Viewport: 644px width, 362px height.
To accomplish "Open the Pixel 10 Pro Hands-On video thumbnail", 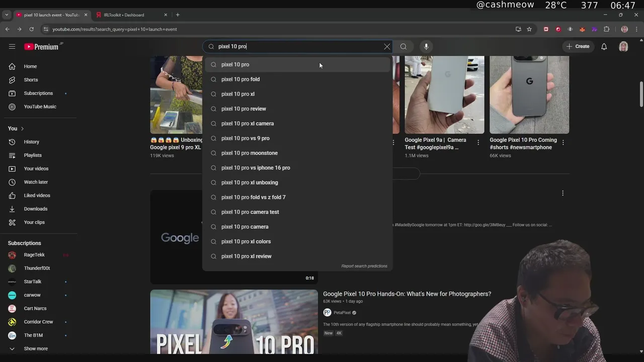I will point(234,322).
